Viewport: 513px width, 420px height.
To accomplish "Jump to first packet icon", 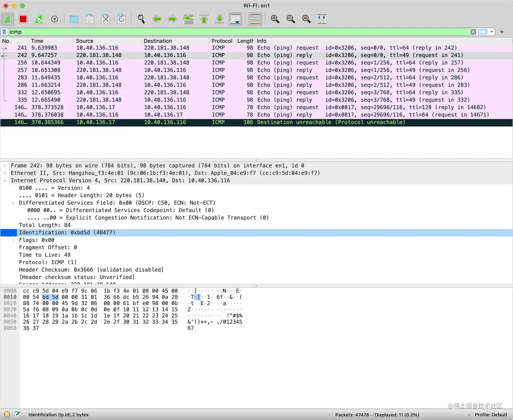I will 204,19.
